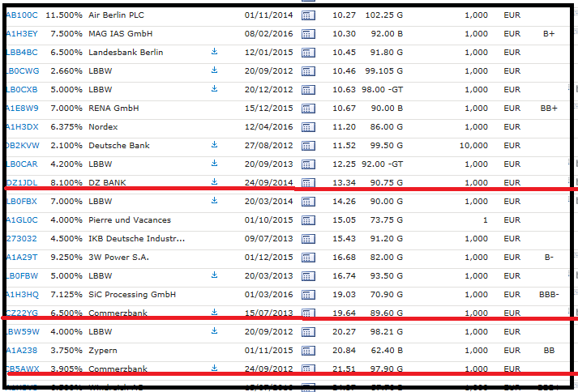Open calculator icon in MAG IAS GmbH row
578x392 pixels.
(x=308, y=34)
